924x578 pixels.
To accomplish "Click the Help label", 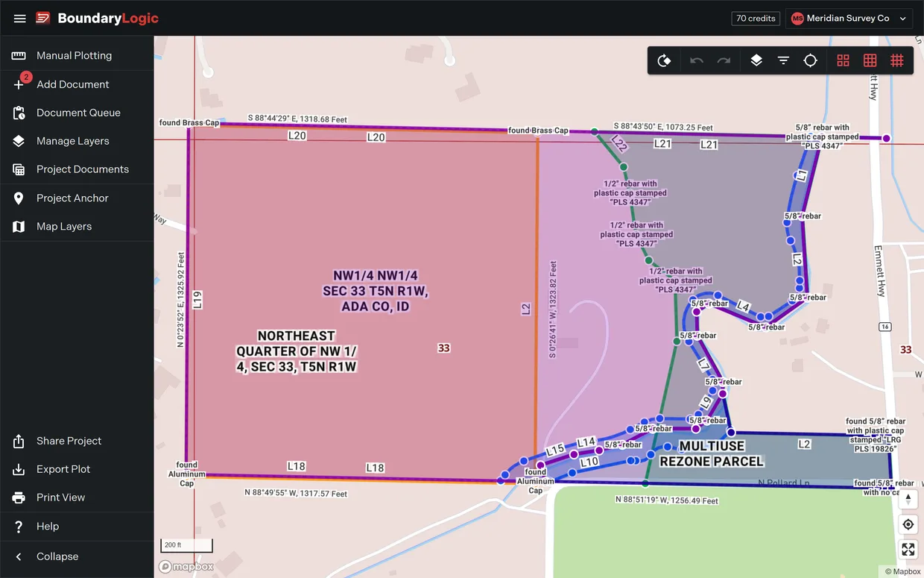I will [48, 527].
